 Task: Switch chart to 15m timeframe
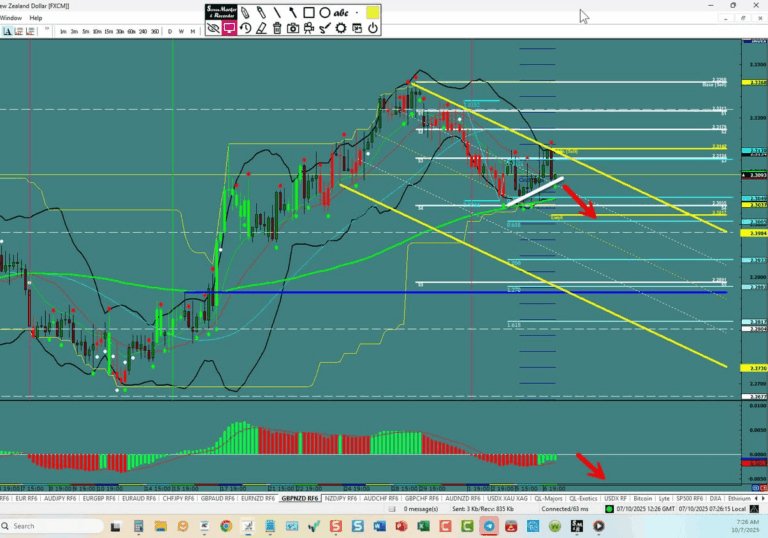pyautogui.click(x=109, y=31)
